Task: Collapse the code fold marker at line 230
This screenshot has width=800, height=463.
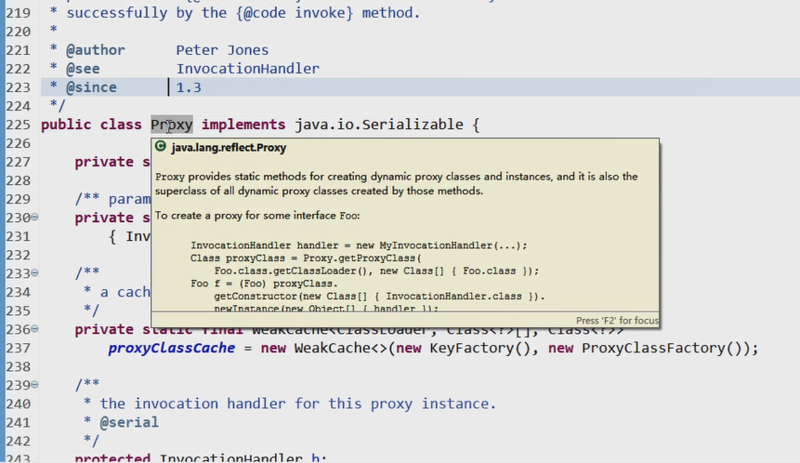Action: point(35,217)
